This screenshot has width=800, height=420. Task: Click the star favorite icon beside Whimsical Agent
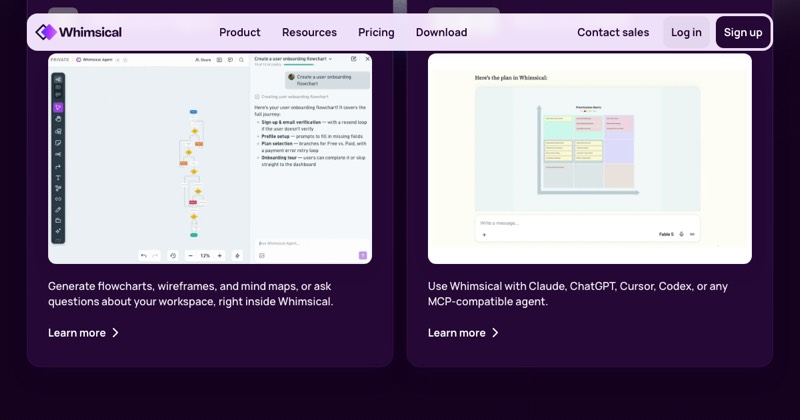click(126, 60)
